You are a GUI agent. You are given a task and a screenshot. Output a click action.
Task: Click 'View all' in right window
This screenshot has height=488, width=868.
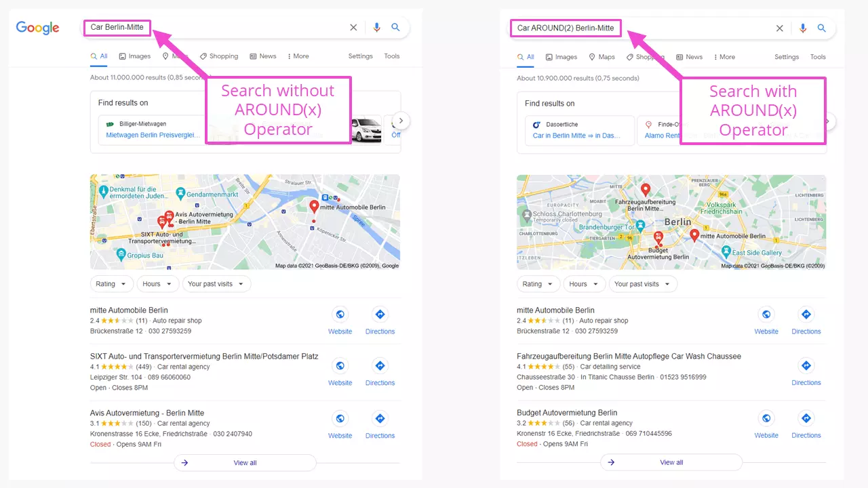(x=671, y=462)
